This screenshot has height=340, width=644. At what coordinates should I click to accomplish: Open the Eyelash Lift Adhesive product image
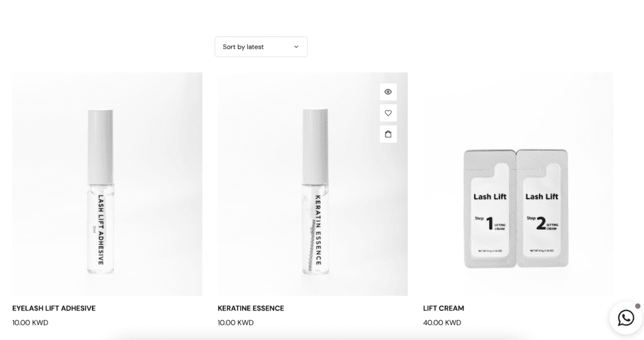coord(107,184)
